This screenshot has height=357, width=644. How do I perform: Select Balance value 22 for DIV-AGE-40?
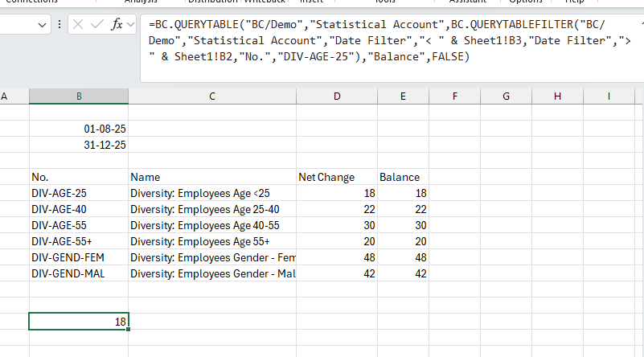coord(403,209)
